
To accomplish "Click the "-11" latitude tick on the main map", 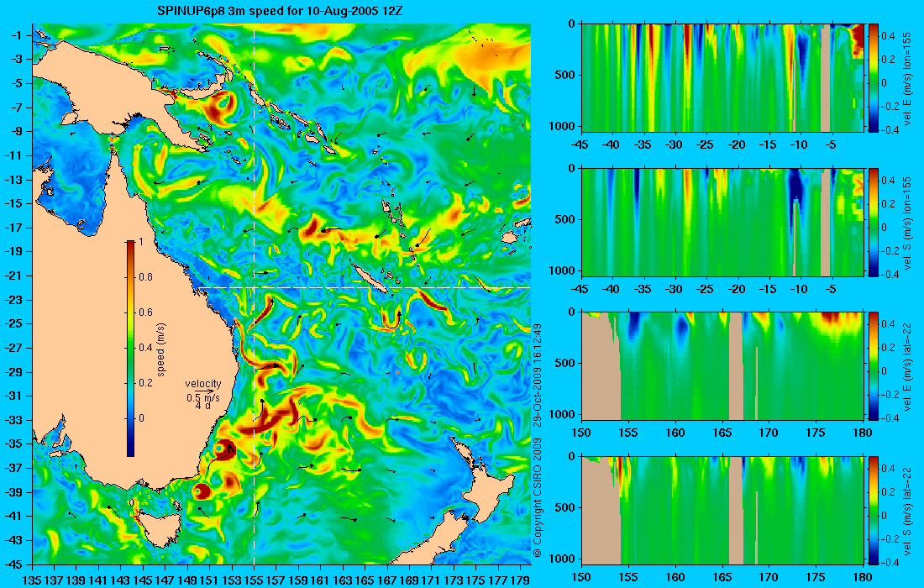I will 15,155.
